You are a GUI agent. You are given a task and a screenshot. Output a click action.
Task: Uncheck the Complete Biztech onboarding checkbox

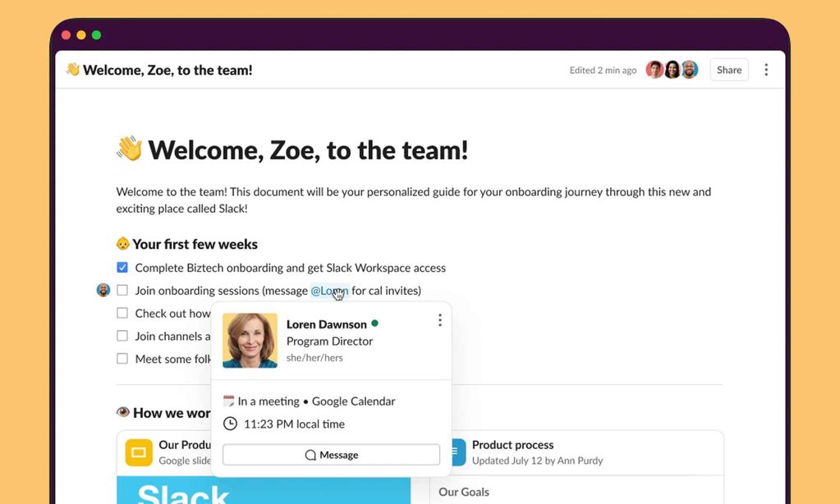click(122, 267)
